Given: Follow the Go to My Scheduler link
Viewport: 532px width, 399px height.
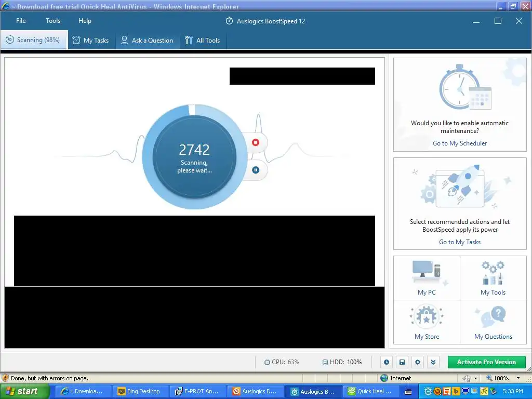Looking at the screenshot, I should pyautogui.click(x=459, y=143).
